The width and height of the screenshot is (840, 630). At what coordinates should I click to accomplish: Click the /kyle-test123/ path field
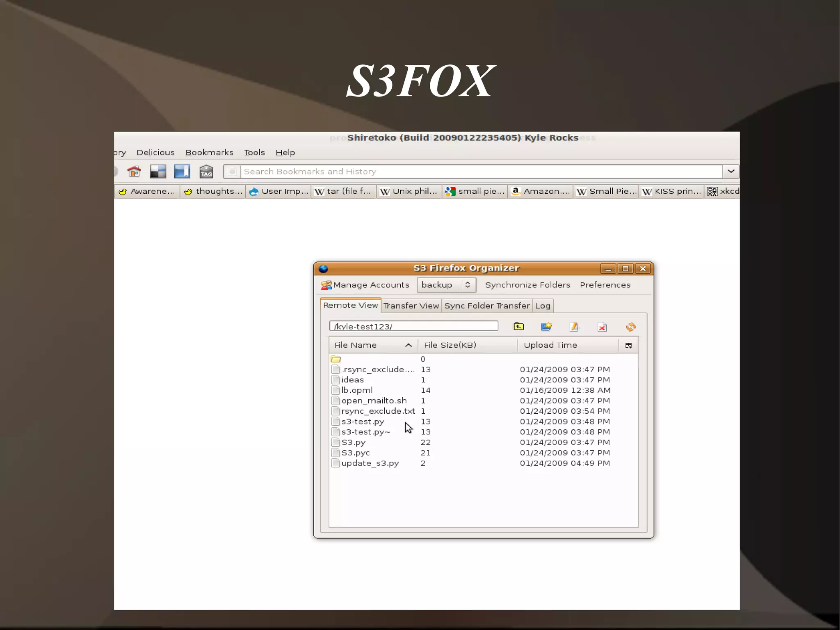coord(413,326)
